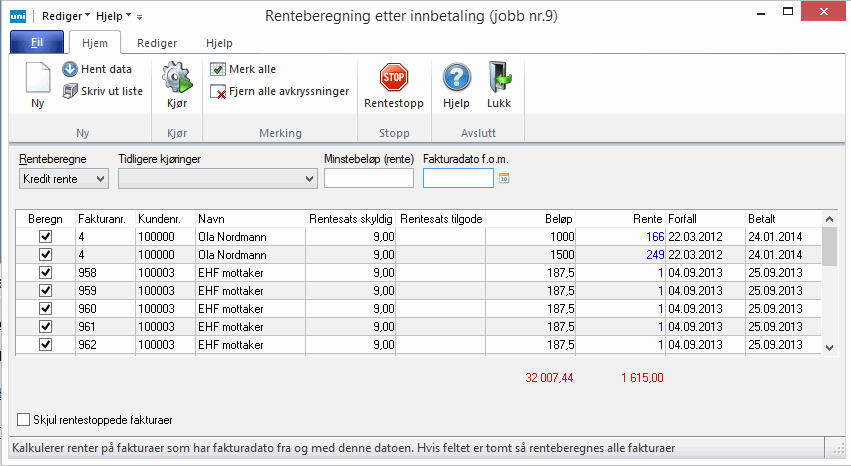Open the Renteberegne Kredit rente dropdown
Viewport: 851px width, 466px height.
point(64,178)
